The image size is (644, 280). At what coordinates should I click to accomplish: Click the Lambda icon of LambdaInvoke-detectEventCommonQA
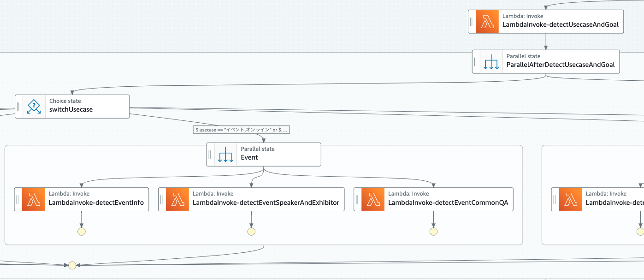(372, 199)
